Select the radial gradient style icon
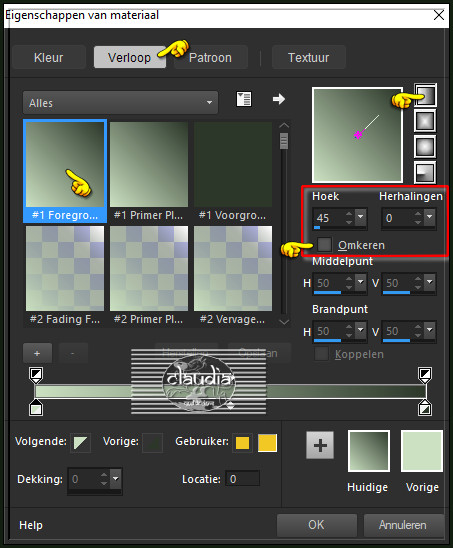This screenshot has height=548, width=453. tap(425, 172)
